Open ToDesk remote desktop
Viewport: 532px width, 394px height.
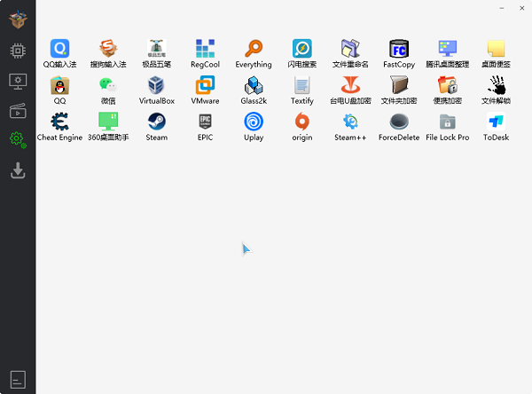[x=496, y=126]
